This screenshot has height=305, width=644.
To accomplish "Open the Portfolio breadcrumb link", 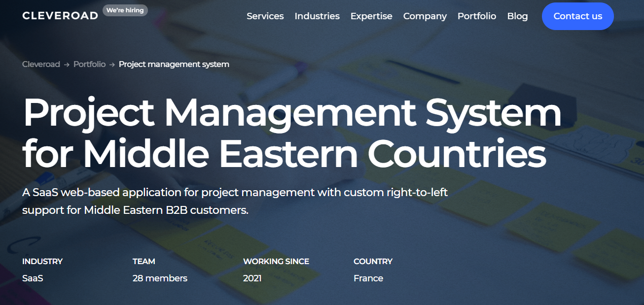I will [x=89, y=64].
